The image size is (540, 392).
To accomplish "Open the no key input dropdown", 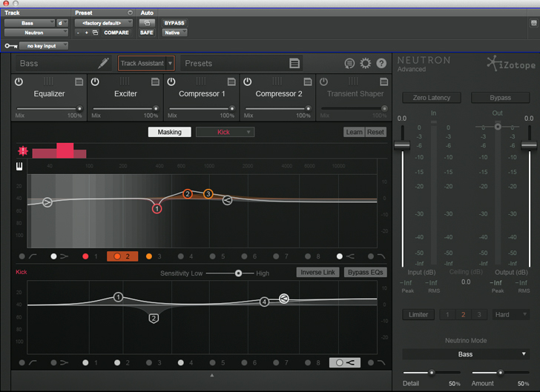I will (43, 46).
